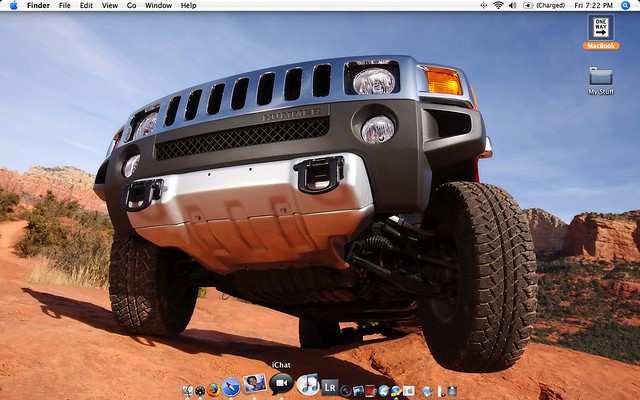Open Dashboard from the Dock
The height and width of the screenshot is (400, 640).
point(200,391)
